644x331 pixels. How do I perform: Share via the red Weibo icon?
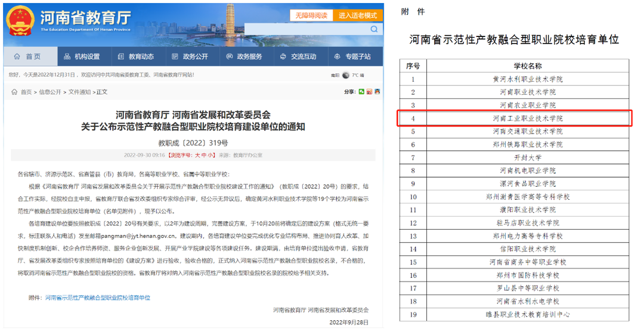click(369, 92)
